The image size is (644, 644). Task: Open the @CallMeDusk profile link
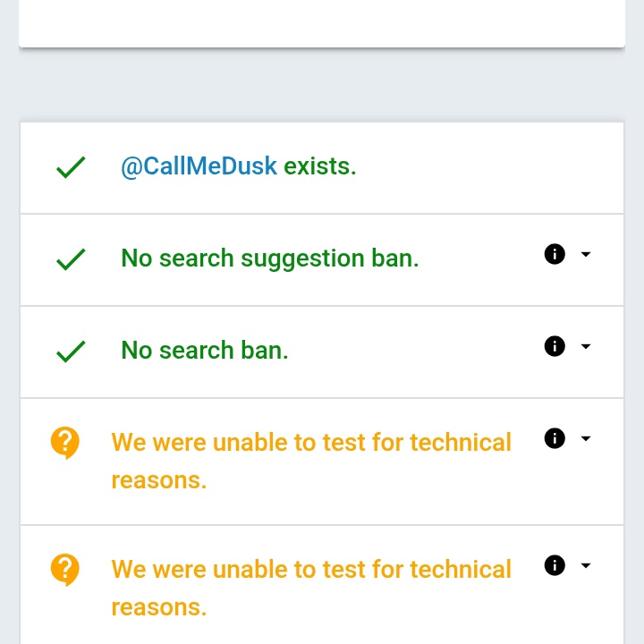pos(199,166)
